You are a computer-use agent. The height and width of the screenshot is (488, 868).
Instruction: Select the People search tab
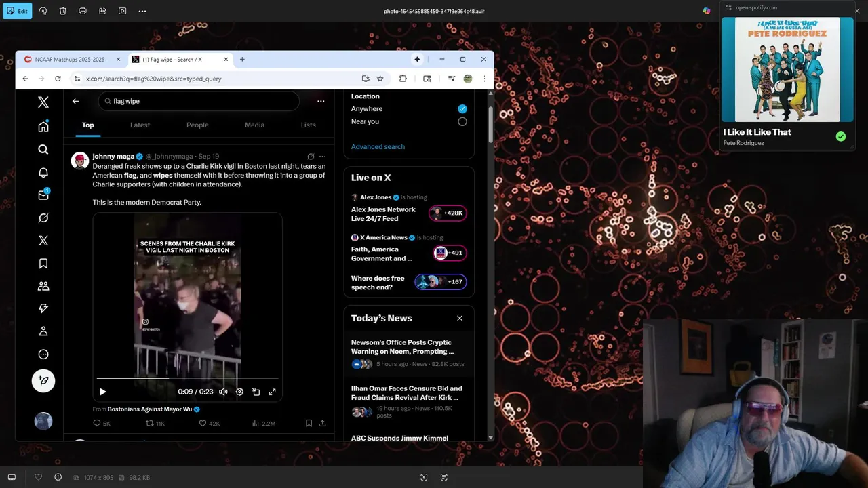197,125
